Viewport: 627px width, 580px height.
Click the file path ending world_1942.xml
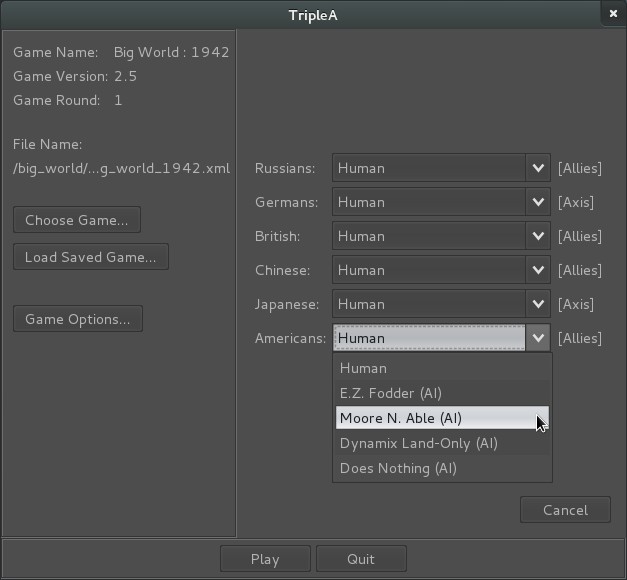(122, 168)
